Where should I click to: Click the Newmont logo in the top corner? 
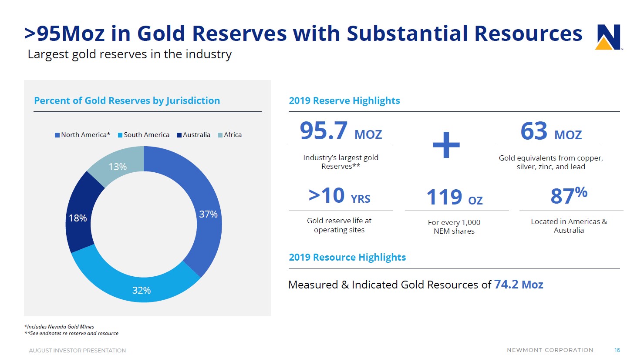pos(608,37)
